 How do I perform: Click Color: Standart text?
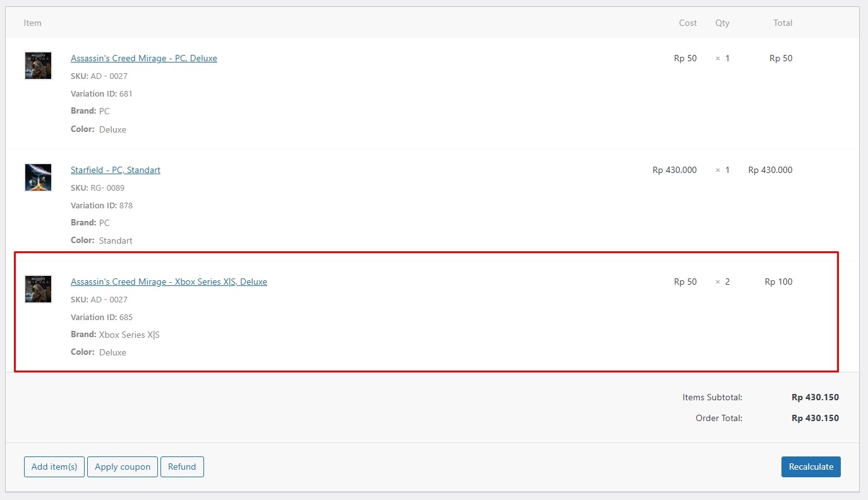(102, 241)
